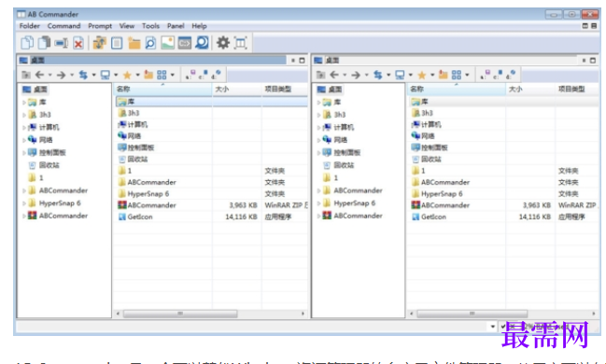Click the right file list horizontal scrollbar thumb
This screenshot has height=364, width=606.
pos(472,314)
